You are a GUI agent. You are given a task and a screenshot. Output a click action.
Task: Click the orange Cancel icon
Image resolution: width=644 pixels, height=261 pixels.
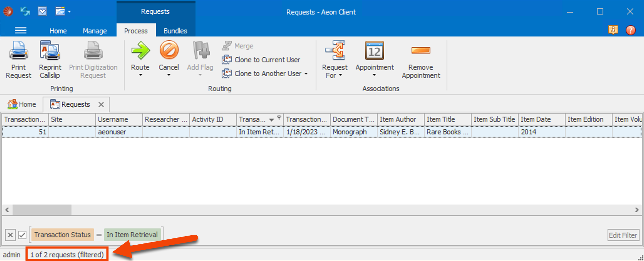click(x=169, y=51)
